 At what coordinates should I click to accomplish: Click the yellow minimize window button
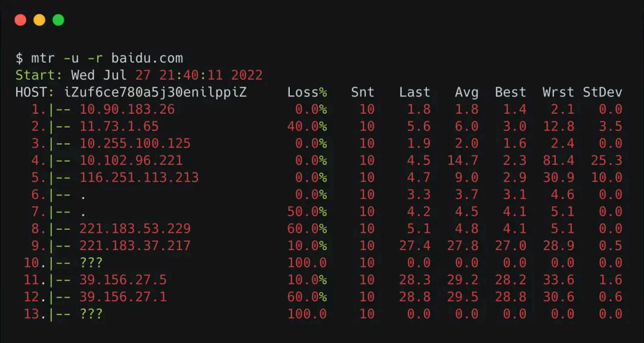pos(39,20)
